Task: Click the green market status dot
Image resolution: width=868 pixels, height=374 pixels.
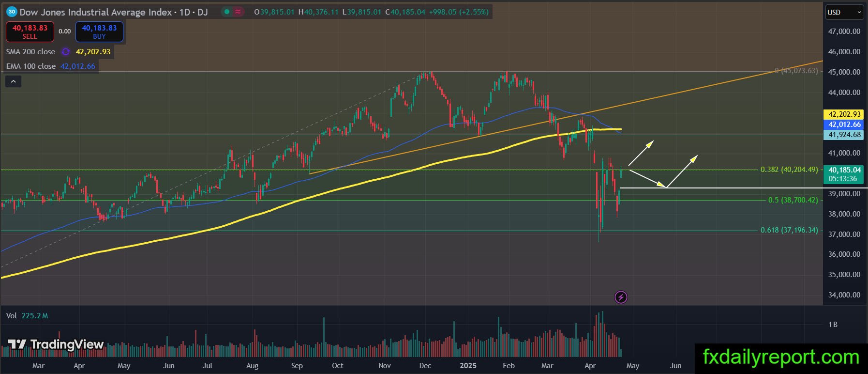Action: point(227,12)
